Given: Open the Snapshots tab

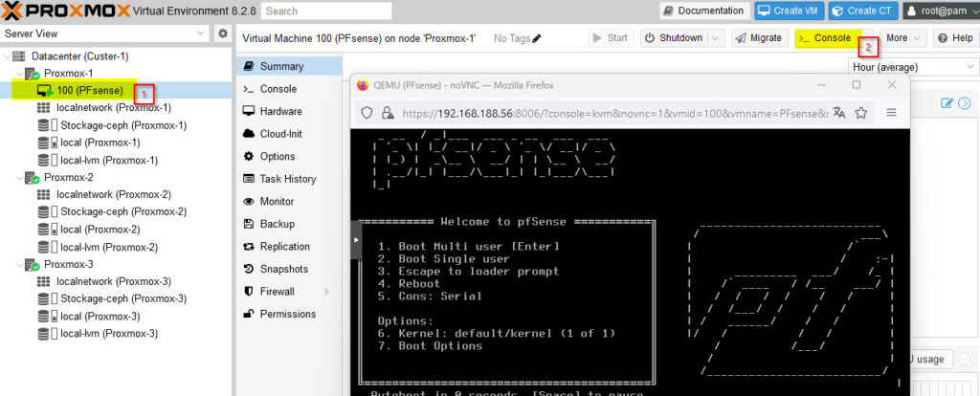Looking at the screenshot, I should [289, 269].
